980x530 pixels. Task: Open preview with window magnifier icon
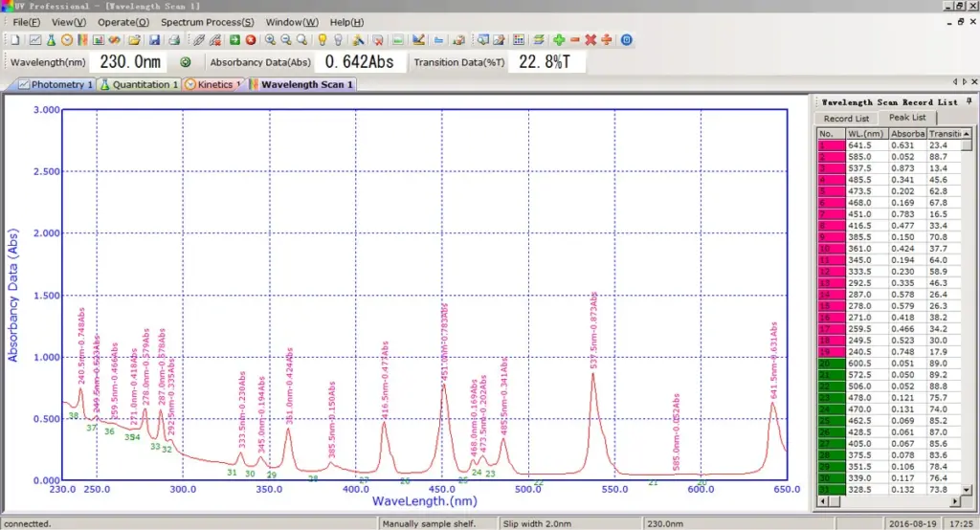(x=483, y=40)
